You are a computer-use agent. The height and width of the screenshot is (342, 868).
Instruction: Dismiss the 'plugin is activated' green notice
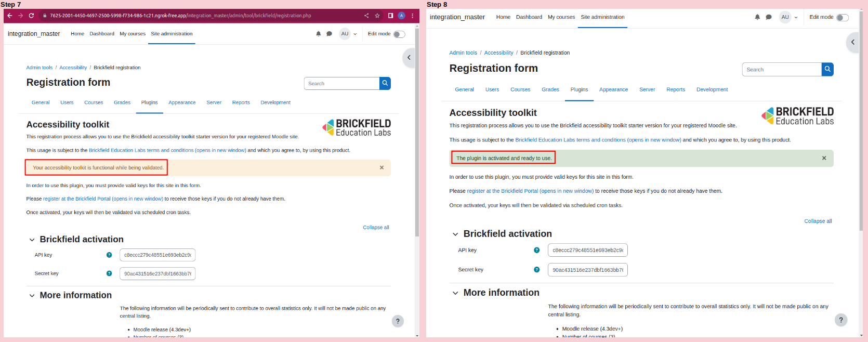(x=824, y=158)
